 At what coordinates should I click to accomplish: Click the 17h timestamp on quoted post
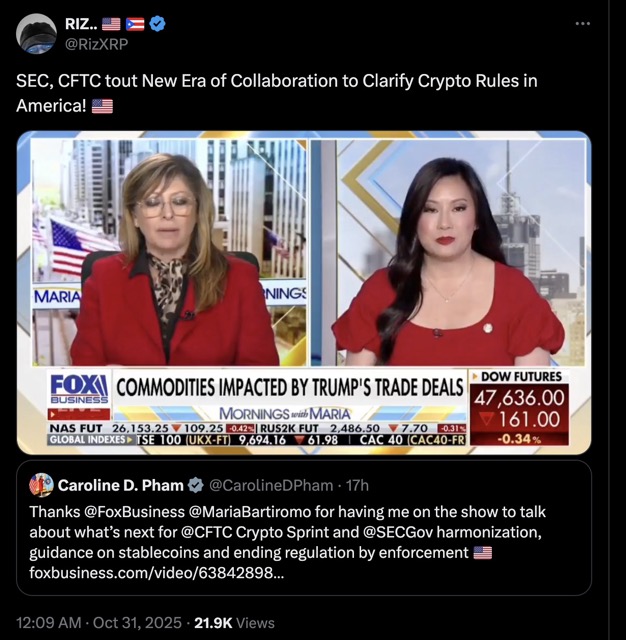(357, 485)
